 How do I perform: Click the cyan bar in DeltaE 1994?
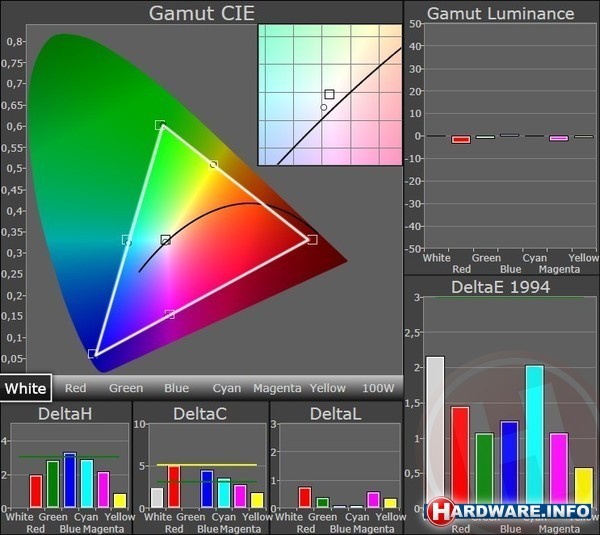pyautogui.click(x=535, y=434)
